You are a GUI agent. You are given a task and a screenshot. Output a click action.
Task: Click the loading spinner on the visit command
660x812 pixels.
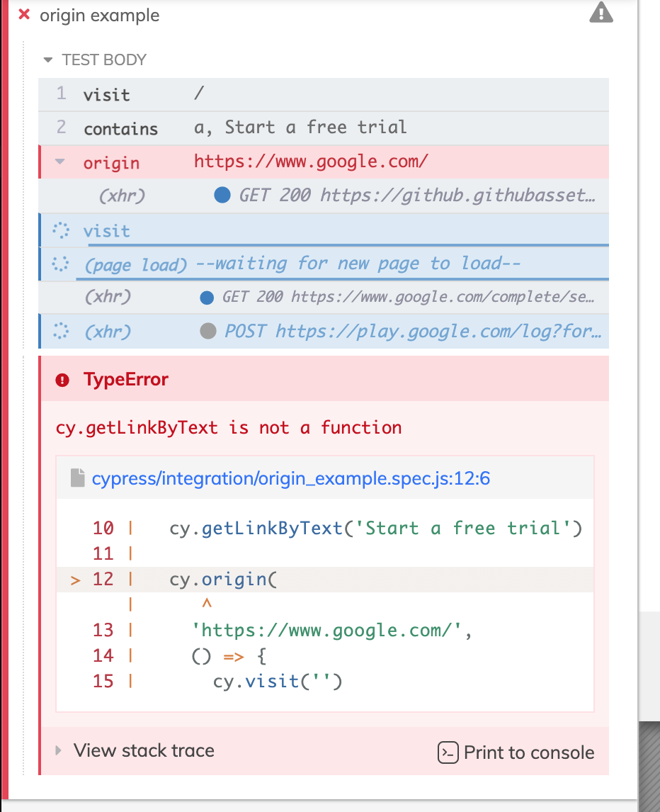[59, 230]
